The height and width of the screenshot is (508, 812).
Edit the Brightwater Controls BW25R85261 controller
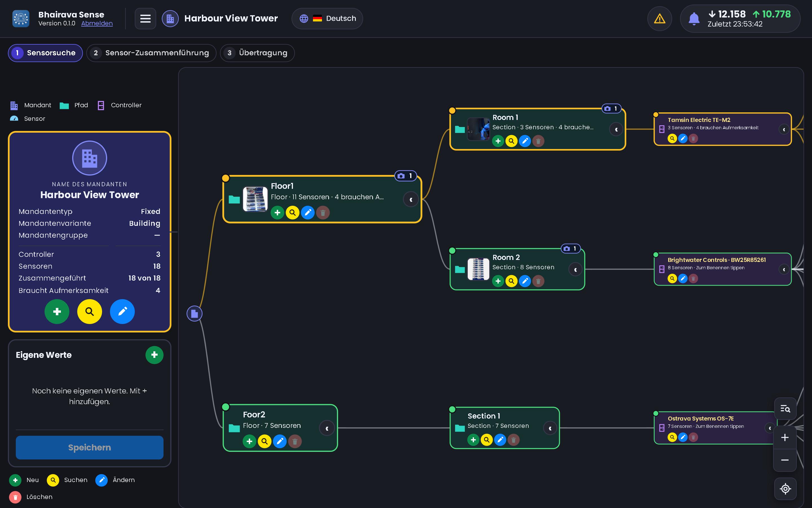coord(683,278)
